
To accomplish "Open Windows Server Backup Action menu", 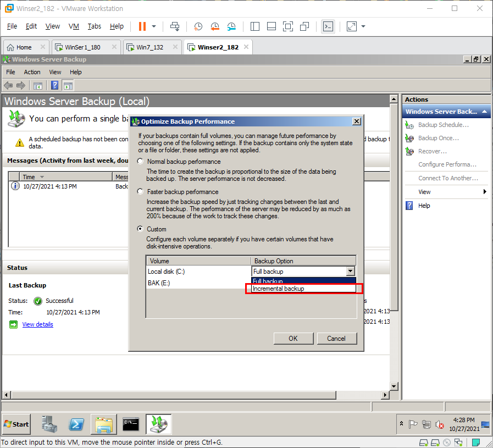I will point(32,72).
